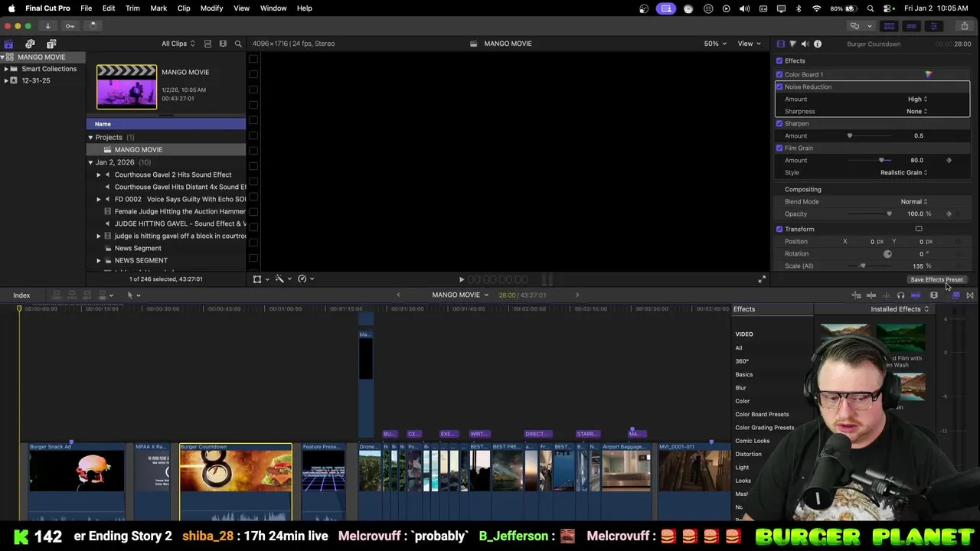Open the viewer View options dropdown

(x=748, y=44)
